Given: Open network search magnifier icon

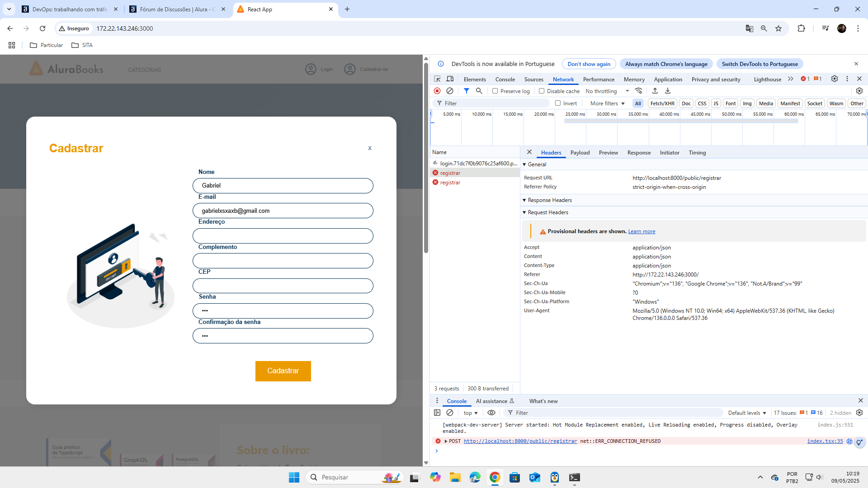Looking at the screenshot, I should [x=479, y=91].
